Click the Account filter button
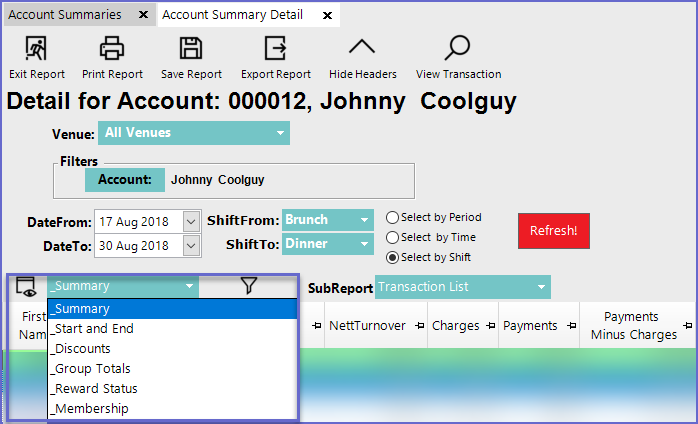The height and width of the screenshot is (424, 698). click(x=124, y=180)
